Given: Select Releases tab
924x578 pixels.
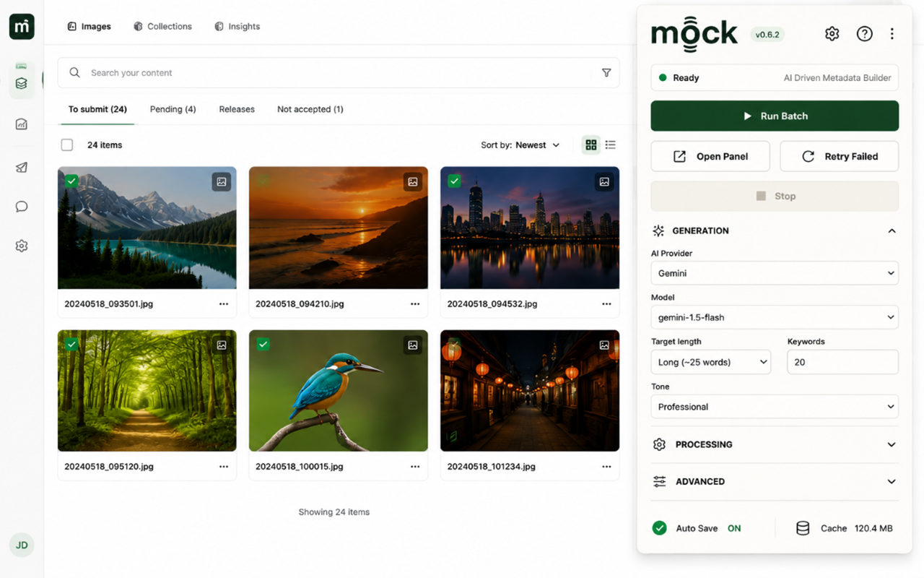Looking at the screenshot, I should click(x=237, y=110).
